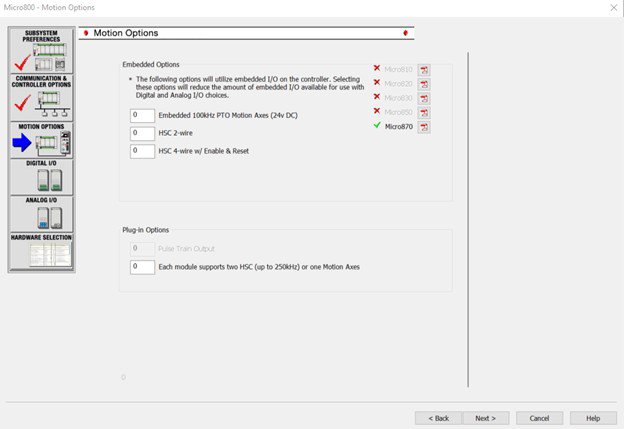The width and height of the screenshot is (624, 429).
Task: Click the Micro810 controller label
Action: pos(398,70)
